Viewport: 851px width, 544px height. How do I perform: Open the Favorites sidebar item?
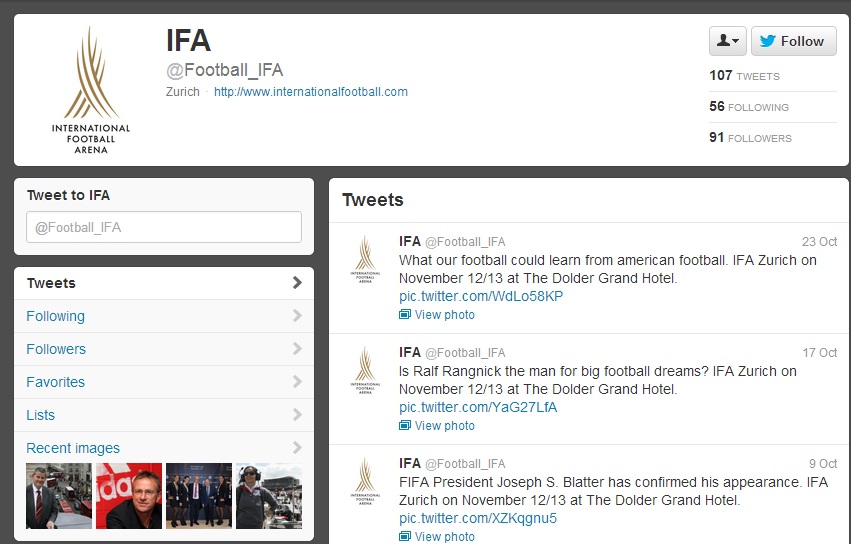click(x=164, y=382)
